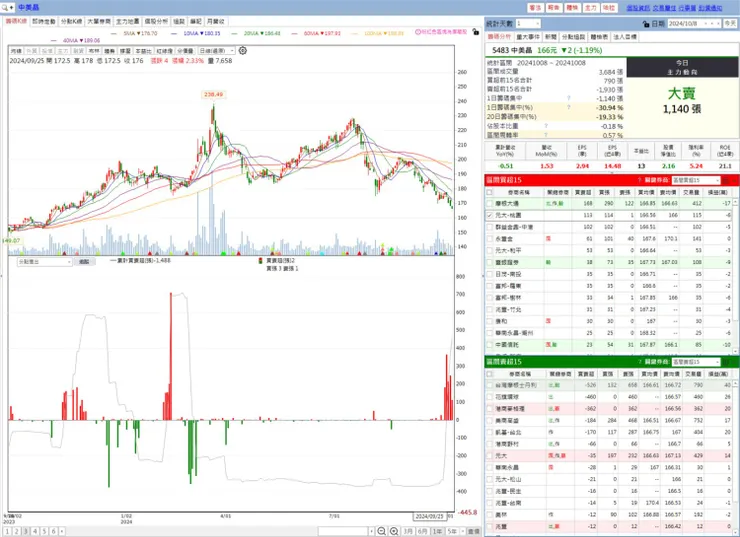
Task: Open the 日線(還原) period dropdown
Action: point(216,50)
